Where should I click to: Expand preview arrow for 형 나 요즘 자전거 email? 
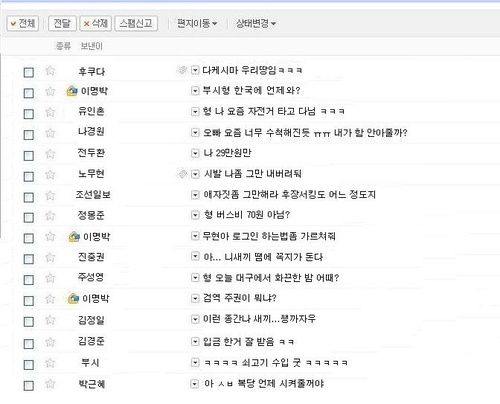(195, 111)
